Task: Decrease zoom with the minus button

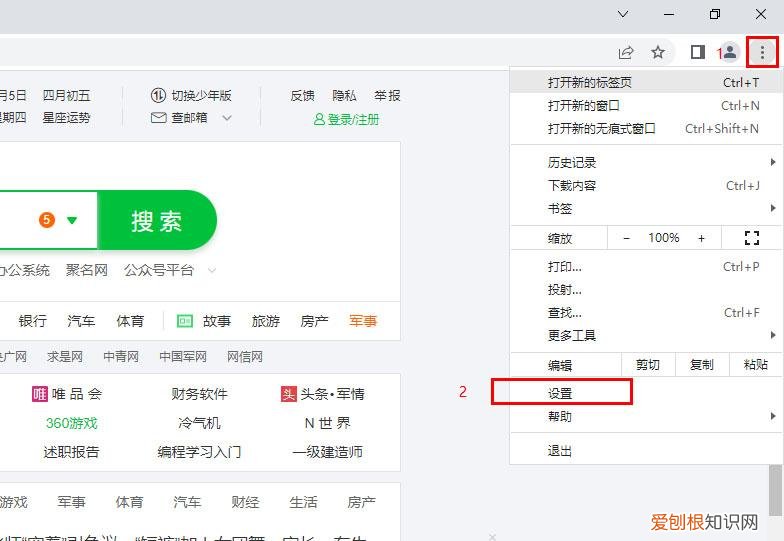Action: coord(626,238)
